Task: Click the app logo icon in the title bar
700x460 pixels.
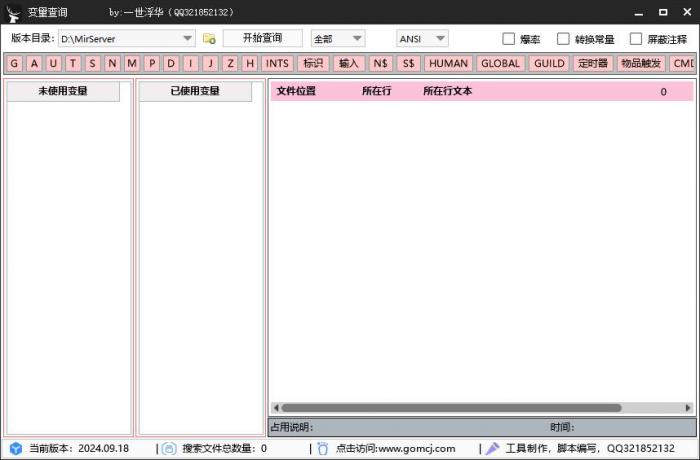Action: click(x=14, y=12)
